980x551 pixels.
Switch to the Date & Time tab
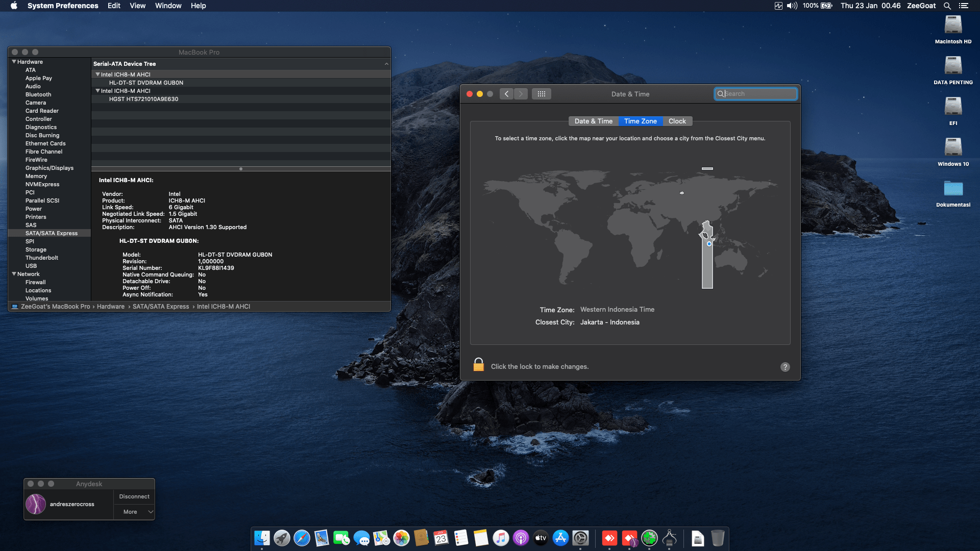(x=593, y=121)
